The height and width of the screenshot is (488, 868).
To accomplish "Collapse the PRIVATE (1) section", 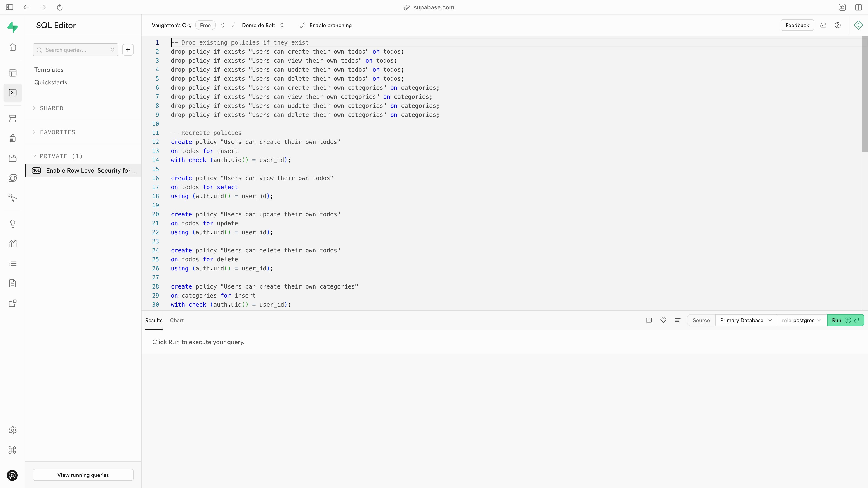I will [x=58, y=156].
